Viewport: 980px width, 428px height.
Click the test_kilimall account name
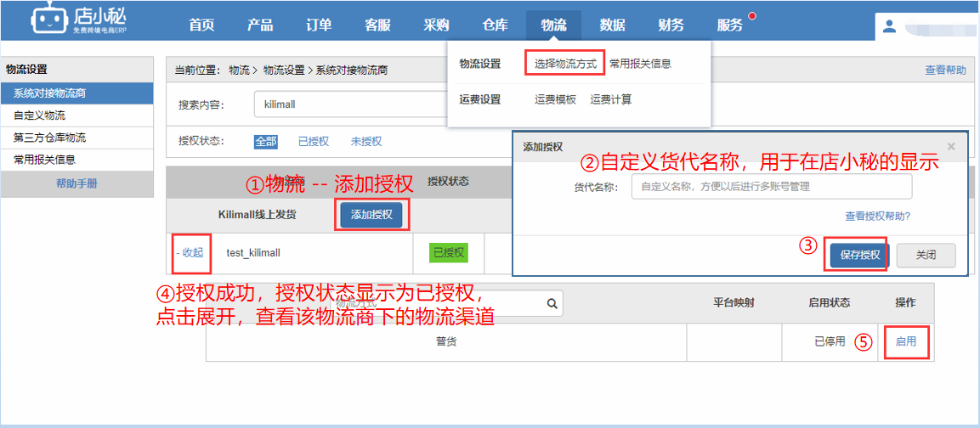[x=253, y=252]
